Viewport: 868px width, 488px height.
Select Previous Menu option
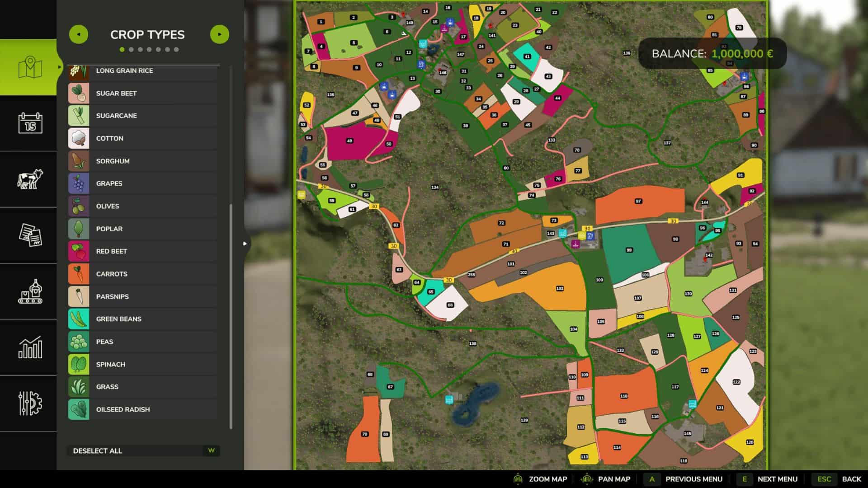[693, 479]
